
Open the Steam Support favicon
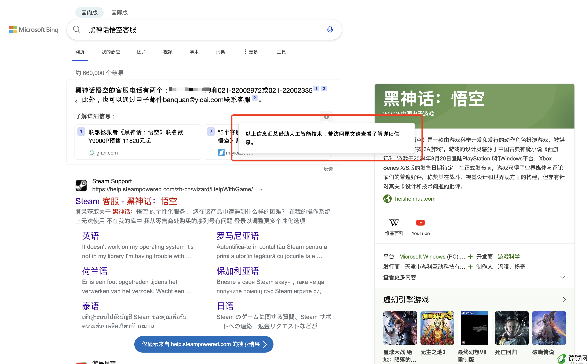pos(81,185)
